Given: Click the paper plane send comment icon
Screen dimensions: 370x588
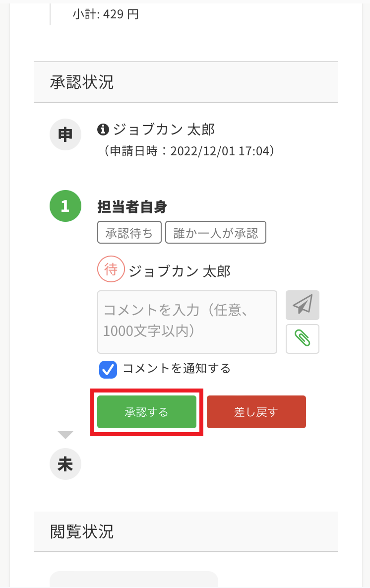Looking at the screenshot, I should pyautogui.click(x=302, y=305).
